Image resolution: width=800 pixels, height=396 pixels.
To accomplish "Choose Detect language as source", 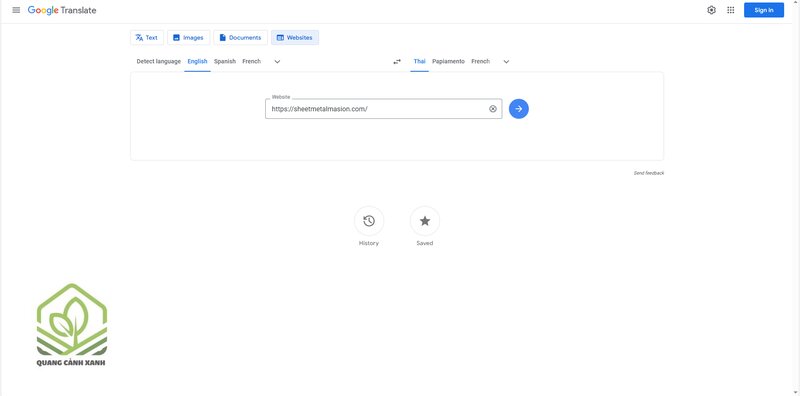I will pyautogui.click(x=159, y=61).
